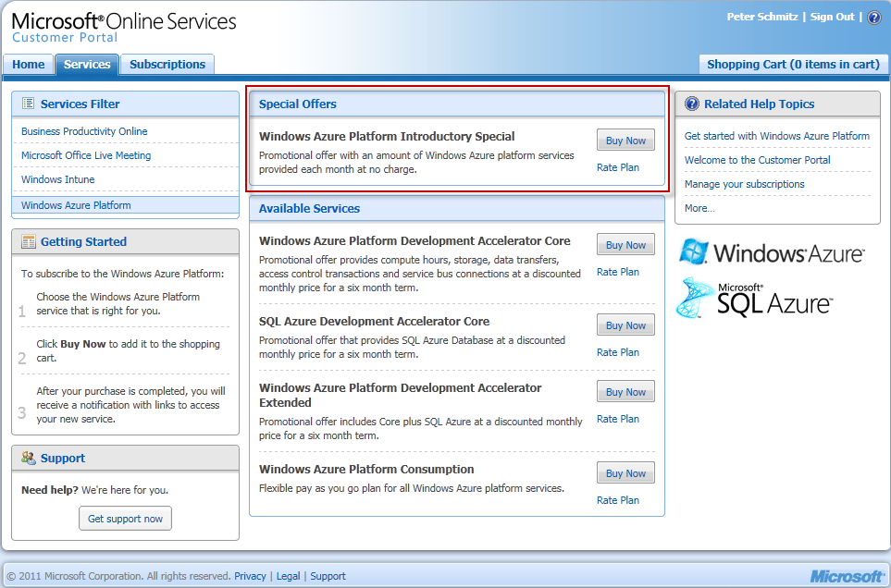Open Rate Plan for Windows Azure Accelerator Core
The image size is (891, 588).
(x=618, y=272)
